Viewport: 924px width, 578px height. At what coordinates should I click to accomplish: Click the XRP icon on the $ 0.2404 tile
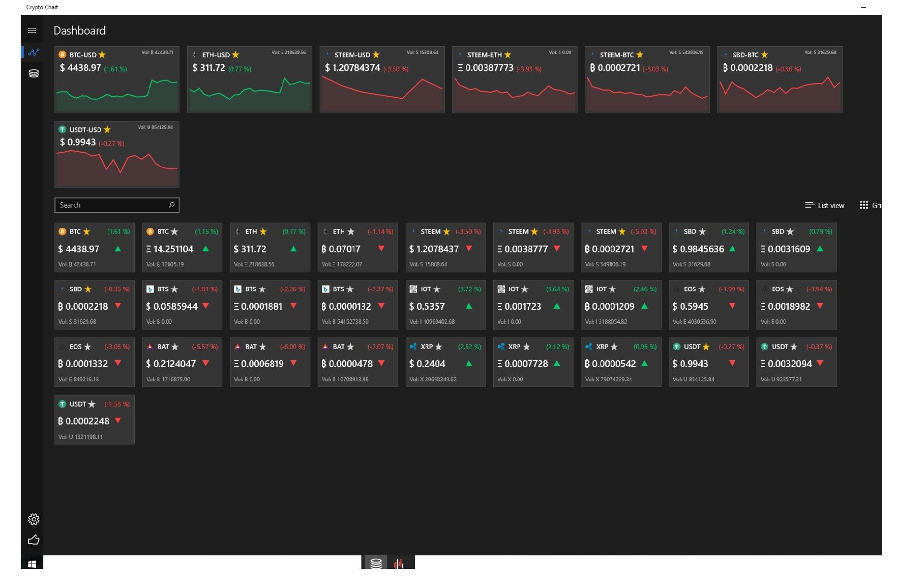point(413,347)
